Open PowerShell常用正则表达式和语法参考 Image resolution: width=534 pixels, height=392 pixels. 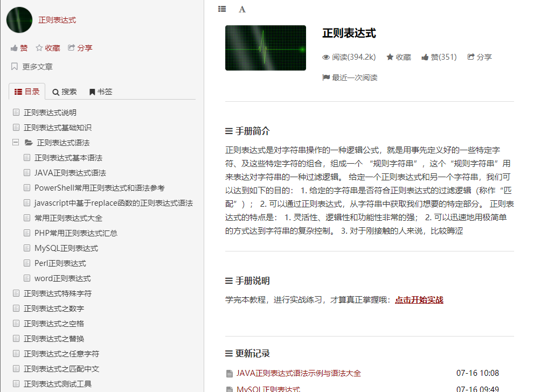click(x=100, y=188)
